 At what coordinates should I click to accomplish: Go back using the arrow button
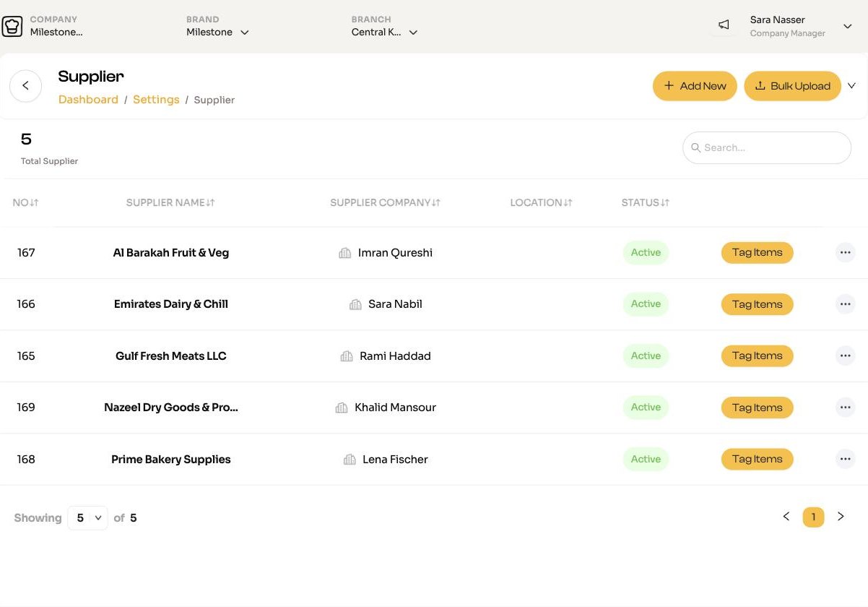(25, 86)
